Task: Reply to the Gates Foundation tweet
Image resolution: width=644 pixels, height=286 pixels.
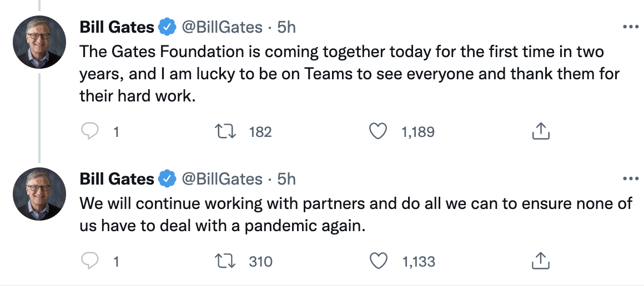Action: (90, 131)
